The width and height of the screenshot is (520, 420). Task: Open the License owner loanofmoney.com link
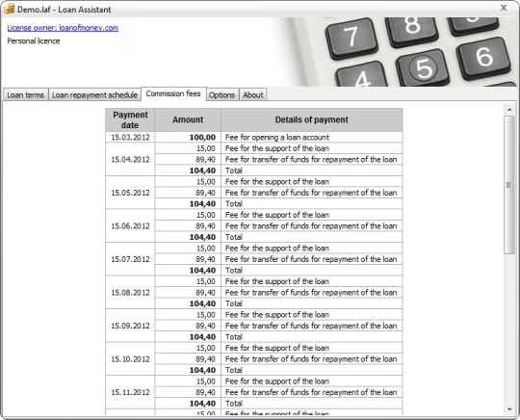click(x=63, y=28)
